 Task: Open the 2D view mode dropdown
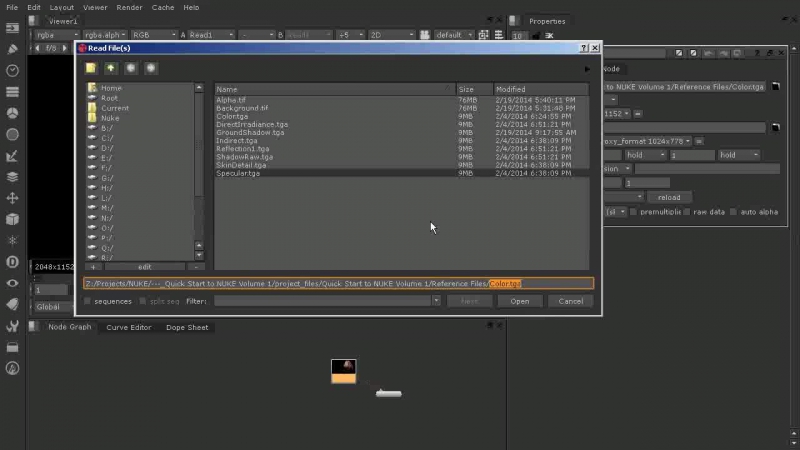(392, 35)
